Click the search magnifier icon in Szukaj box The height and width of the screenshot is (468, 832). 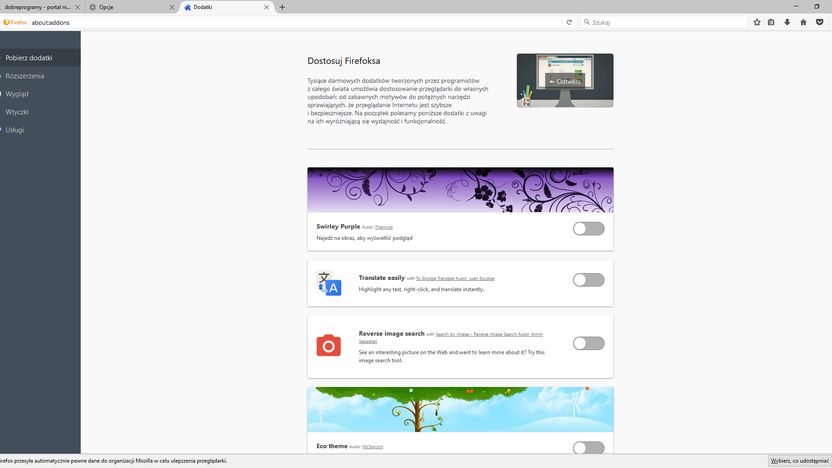pos(586,22)
